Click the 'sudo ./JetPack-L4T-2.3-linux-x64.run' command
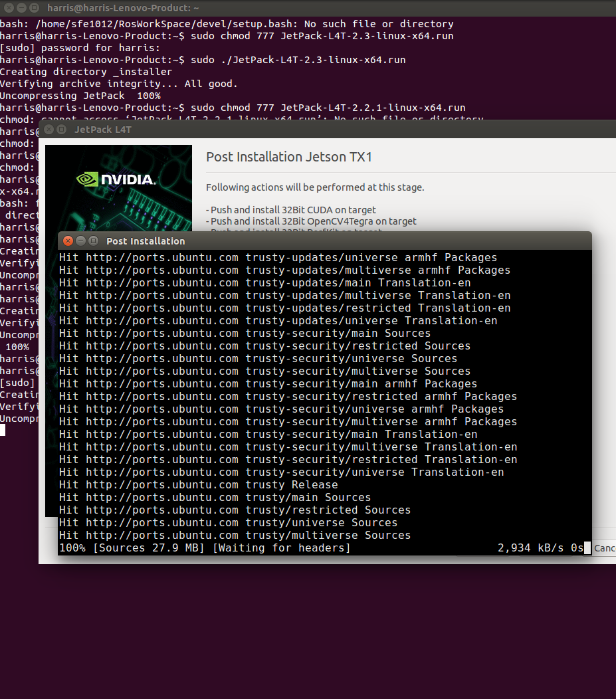616x699 pixels. (298, 60)
